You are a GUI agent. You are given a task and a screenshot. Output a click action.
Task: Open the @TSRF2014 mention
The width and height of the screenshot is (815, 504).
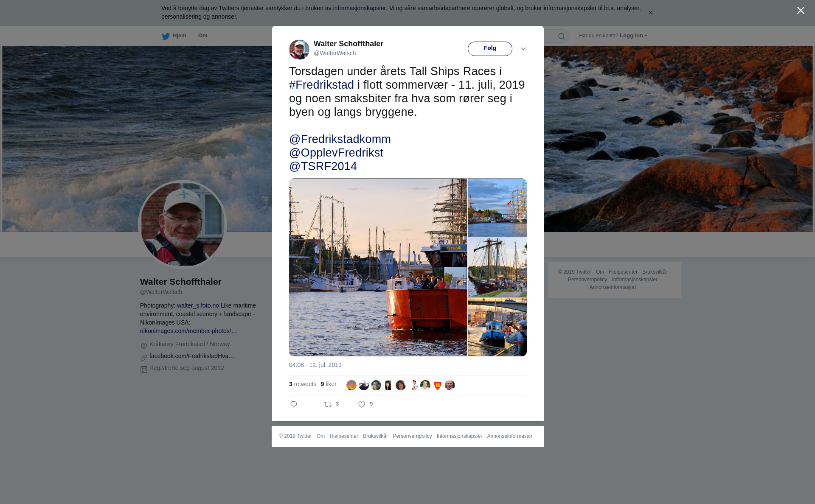pyautogui.click(x=323, y=166)
